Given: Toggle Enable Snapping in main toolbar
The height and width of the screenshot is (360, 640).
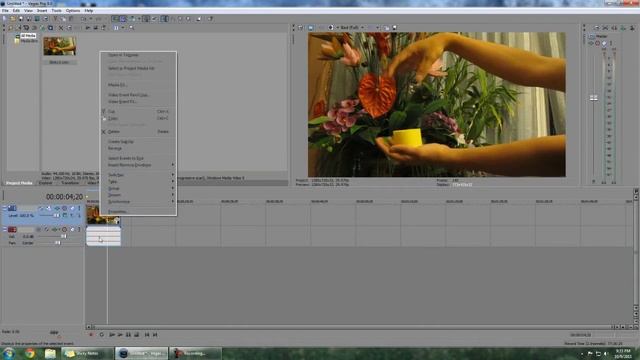Looking at the screenshot, I should coord(116,19).
